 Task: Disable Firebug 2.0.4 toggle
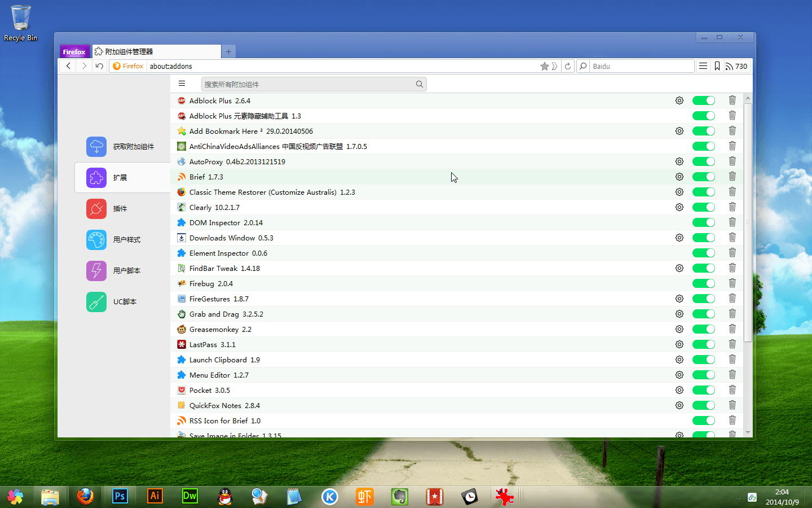coord(703,283)
